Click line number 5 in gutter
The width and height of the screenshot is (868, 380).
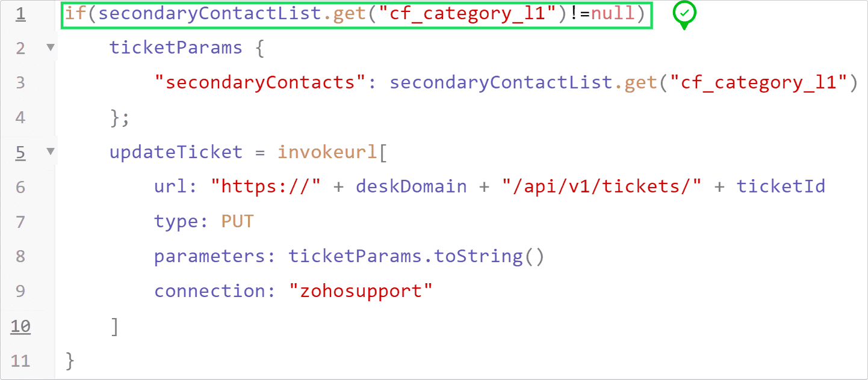[x=20, y=152]
